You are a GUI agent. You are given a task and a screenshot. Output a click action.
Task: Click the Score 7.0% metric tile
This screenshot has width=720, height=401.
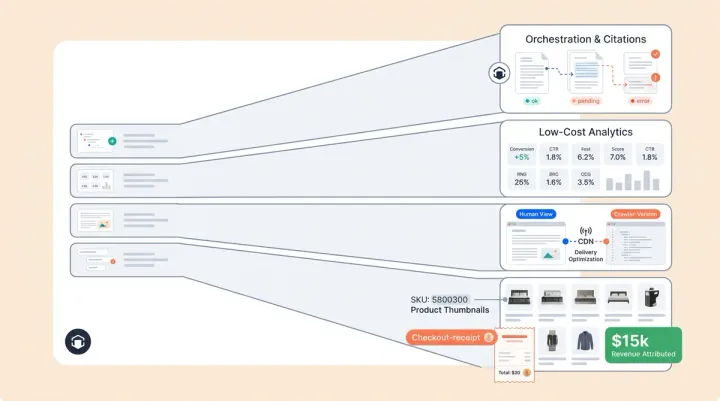point(618,154)
